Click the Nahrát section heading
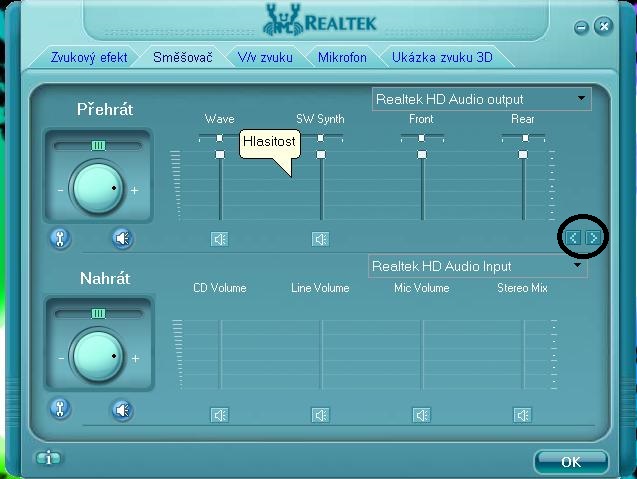Screen dimensions: 637x479 point(105,278)
